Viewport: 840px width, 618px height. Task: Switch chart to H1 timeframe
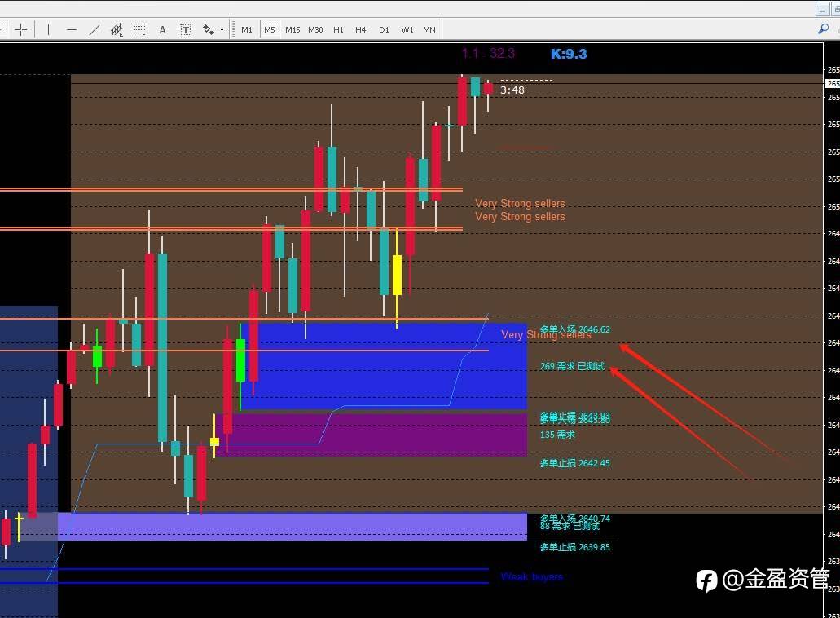click(338, 29)
